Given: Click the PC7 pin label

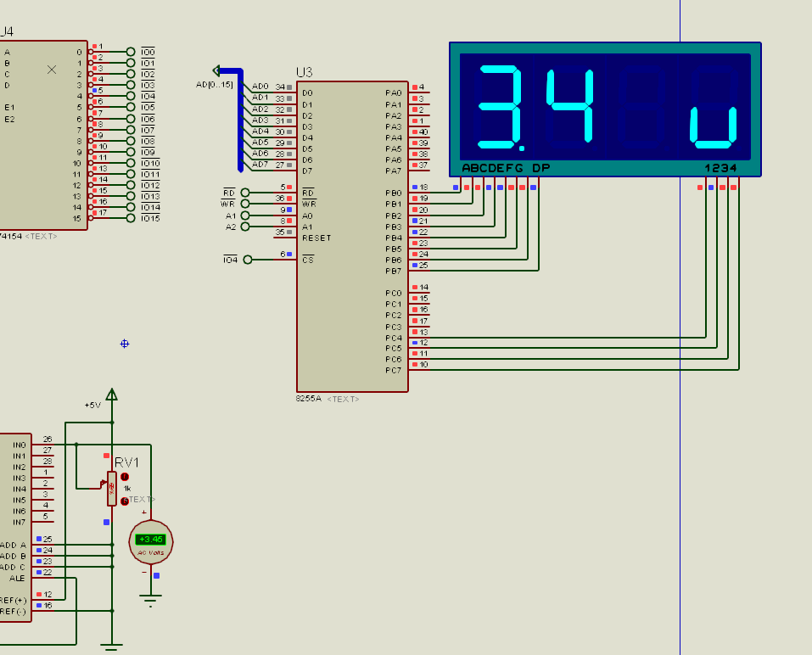Looking at the screenshot, I should click(394, 370).
